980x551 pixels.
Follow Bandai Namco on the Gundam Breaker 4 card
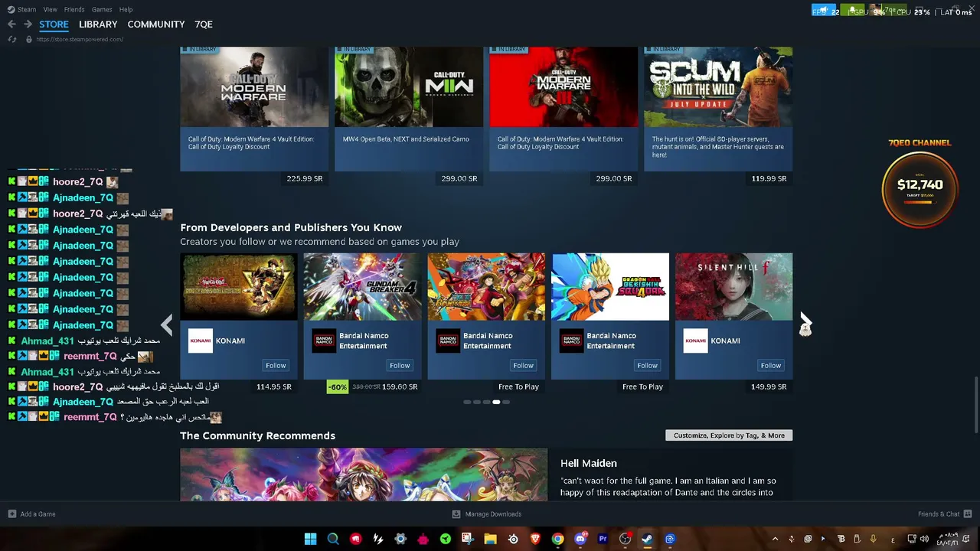tap(400, 366)
